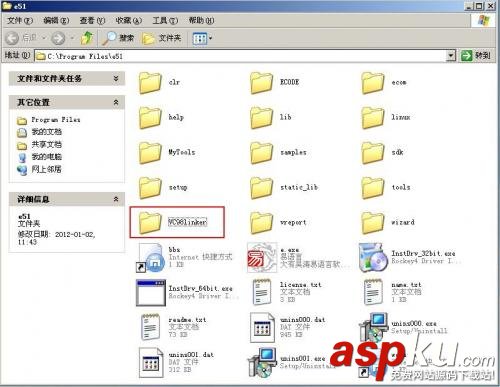Select the bbs Internet shortcut

(x=151, y=258)
